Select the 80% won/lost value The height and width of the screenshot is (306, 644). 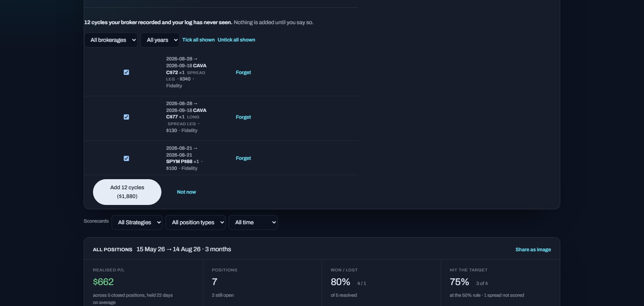click(x=341, y=282)
